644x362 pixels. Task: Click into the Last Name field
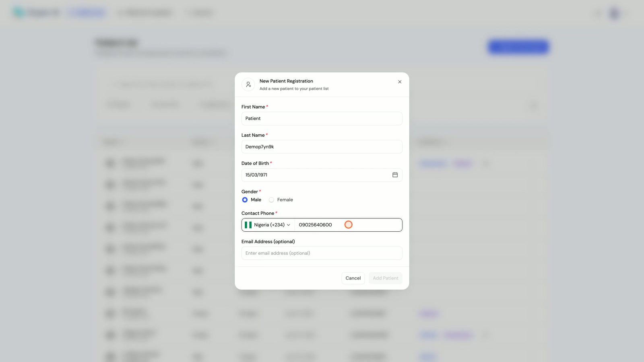pyautogui.click(x=322, y=147)
